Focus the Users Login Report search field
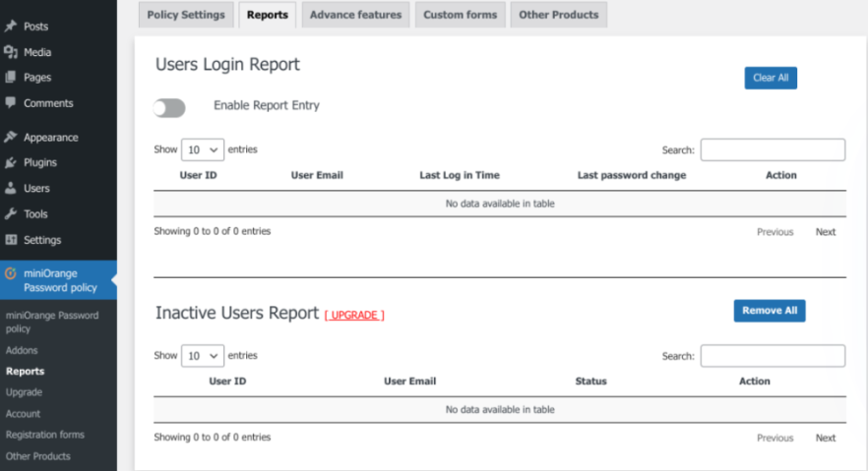This screenshot has height=471, width=868. [x=772, y=150]
